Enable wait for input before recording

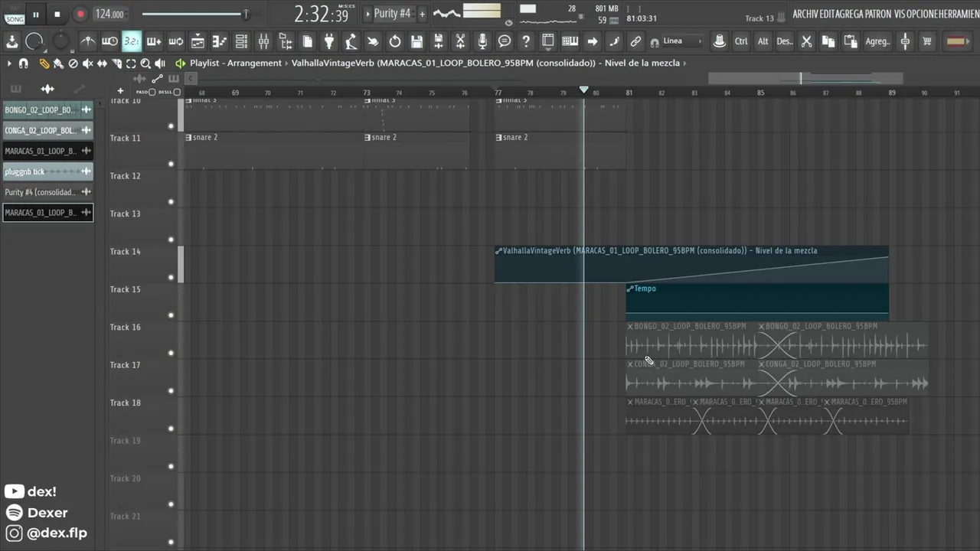point(109,41)
